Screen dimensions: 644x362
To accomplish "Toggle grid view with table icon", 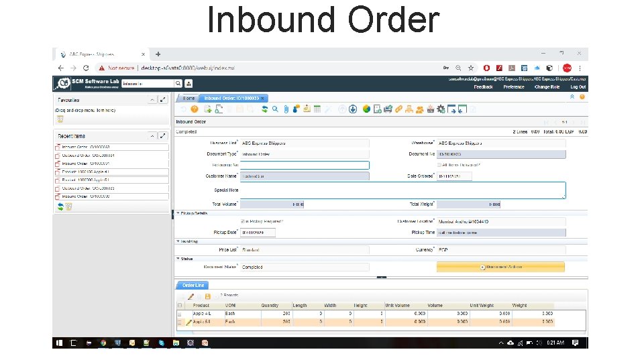I will tap(317, 109).
